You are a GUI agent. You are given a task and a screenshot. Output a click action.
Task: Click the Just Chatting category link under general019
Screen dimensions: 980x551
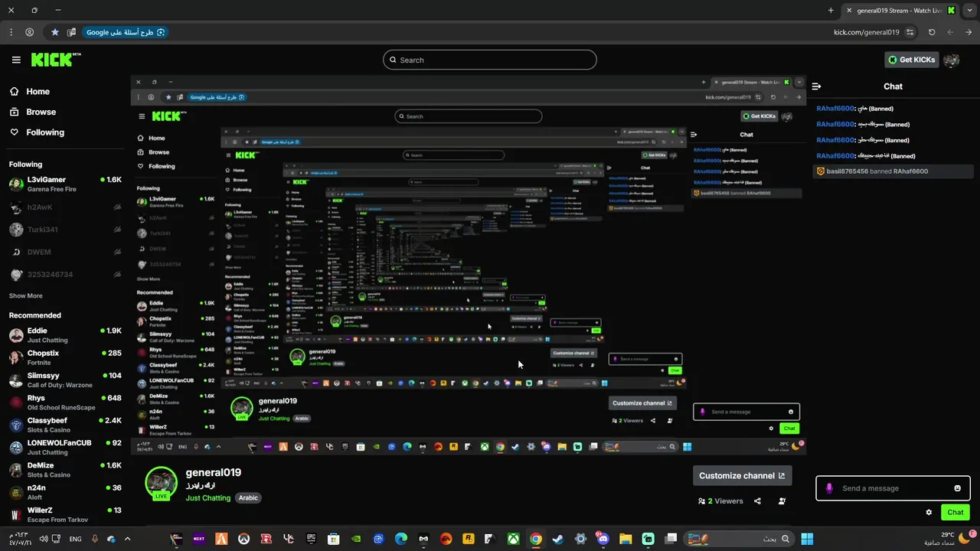pos(207,497)
